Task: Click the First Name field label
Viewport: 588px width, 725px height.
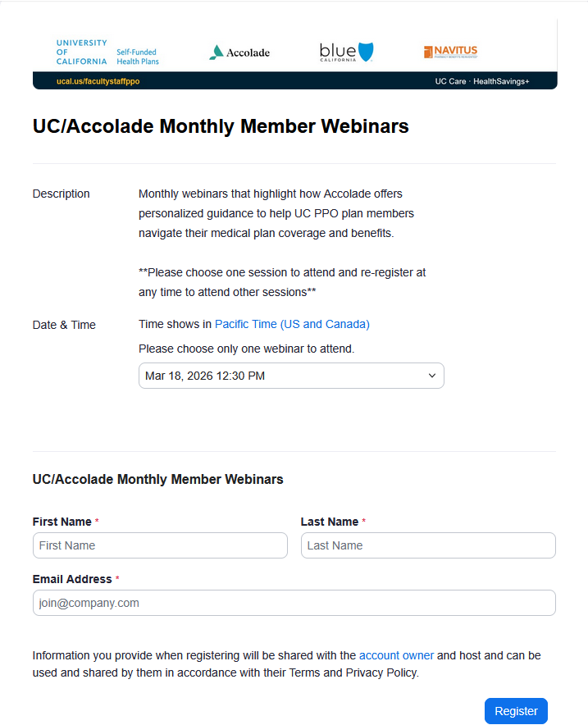Action: pyautogui.click(x=62, y=522)
